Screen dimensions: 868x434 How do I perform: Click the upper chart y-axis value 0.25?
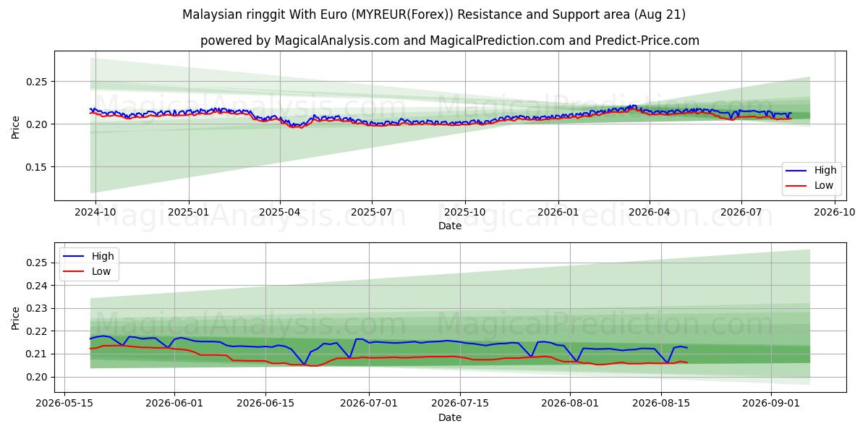pos(38,82)
